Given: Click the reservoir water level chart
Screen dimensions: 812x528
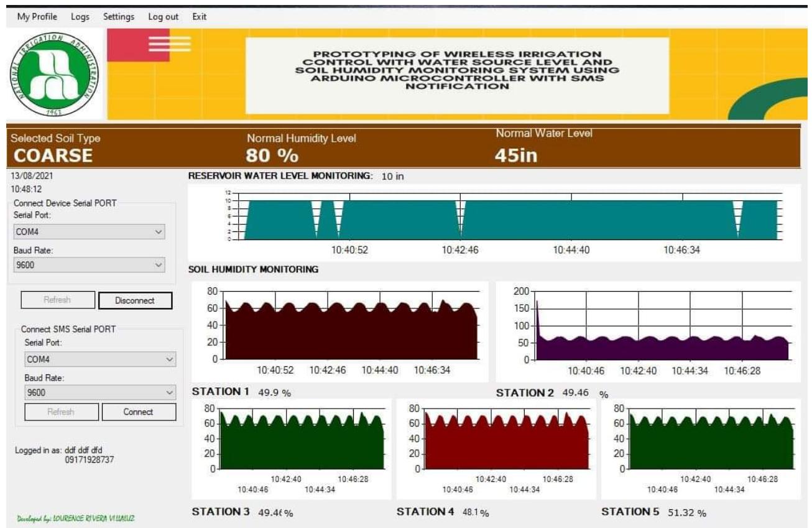Looking at the screenshot, I should pos(494,222).
